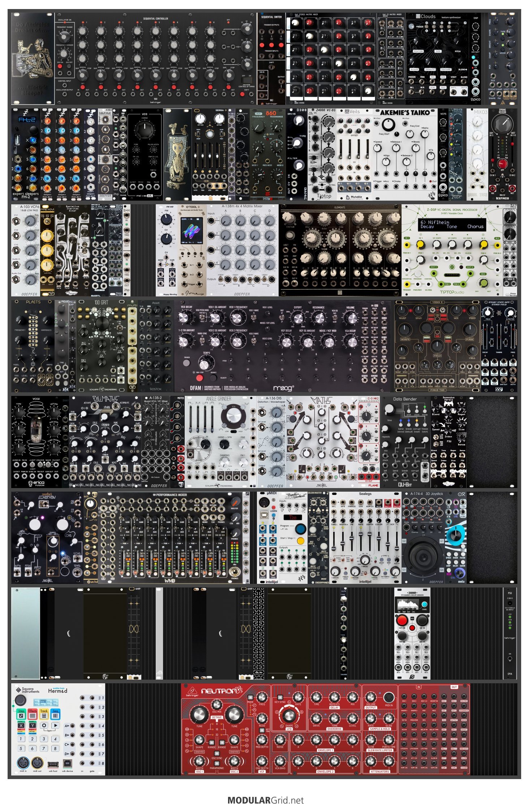Click the Sealegs DRIVE knob
Image resolution: width=532 pixels, height=808 pixels.
(336, 571)
